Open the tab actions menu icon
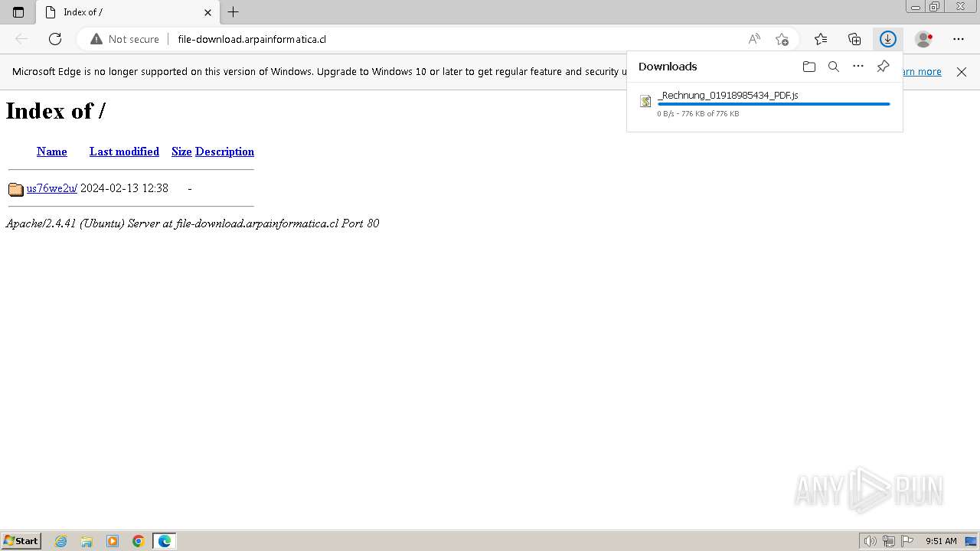The image size is (980, 551). (x=18, y=12)
